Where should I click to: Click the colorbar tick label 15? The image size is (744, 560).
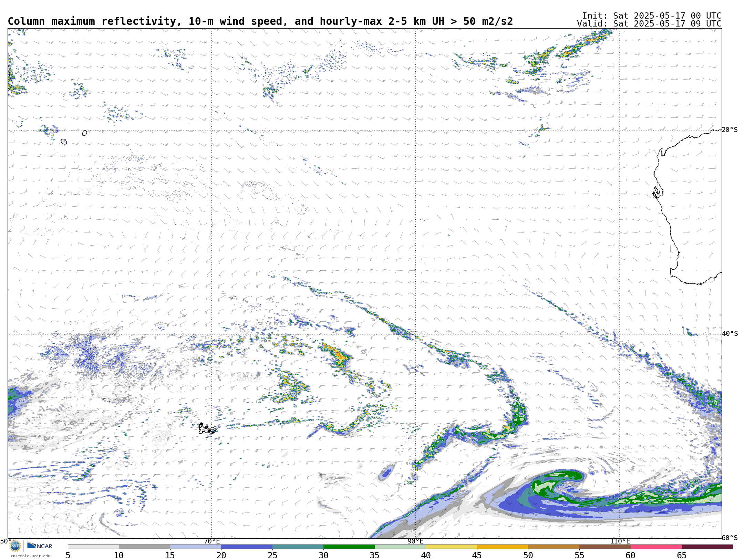[x=170, y=555]
